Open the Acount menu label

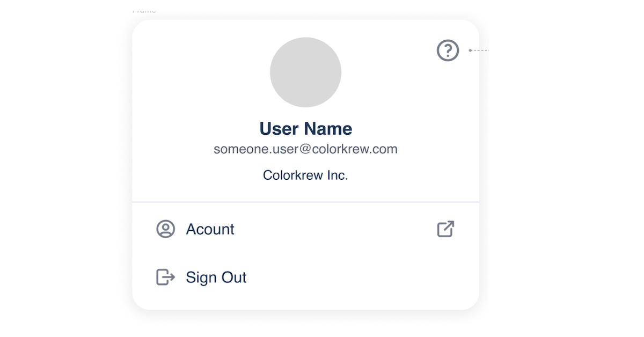click(x=210, y=229)
